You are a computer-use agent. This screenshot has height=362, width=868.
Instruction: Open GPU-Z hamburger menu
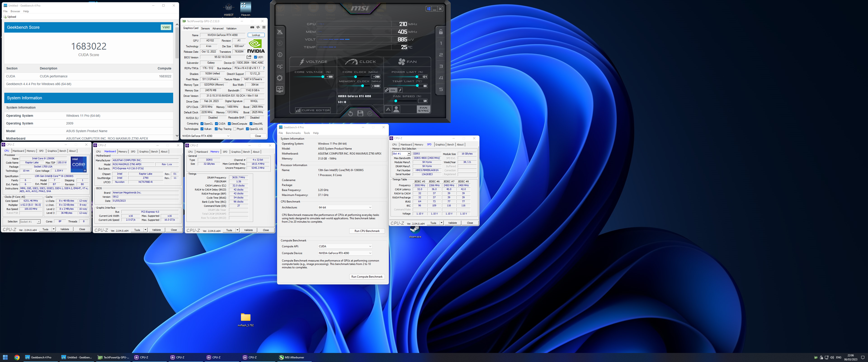pyautogui.click(x=264, y=27)
